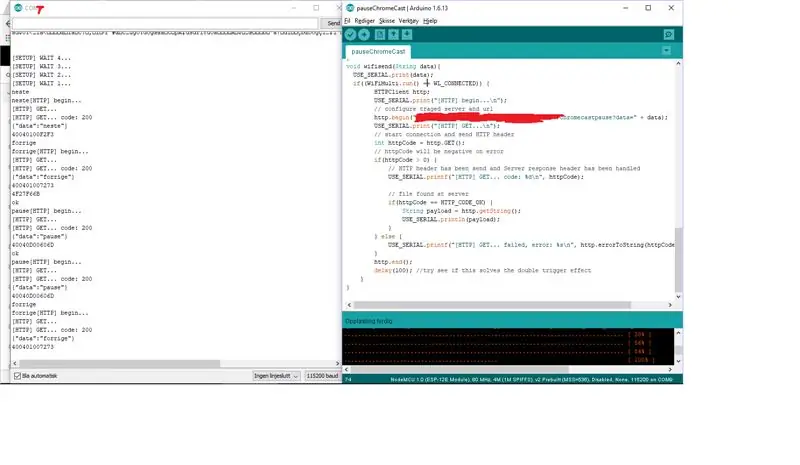The image size is (800, 465).
Task: Maximize the Arduino IDE window
Action: [648, 8]
